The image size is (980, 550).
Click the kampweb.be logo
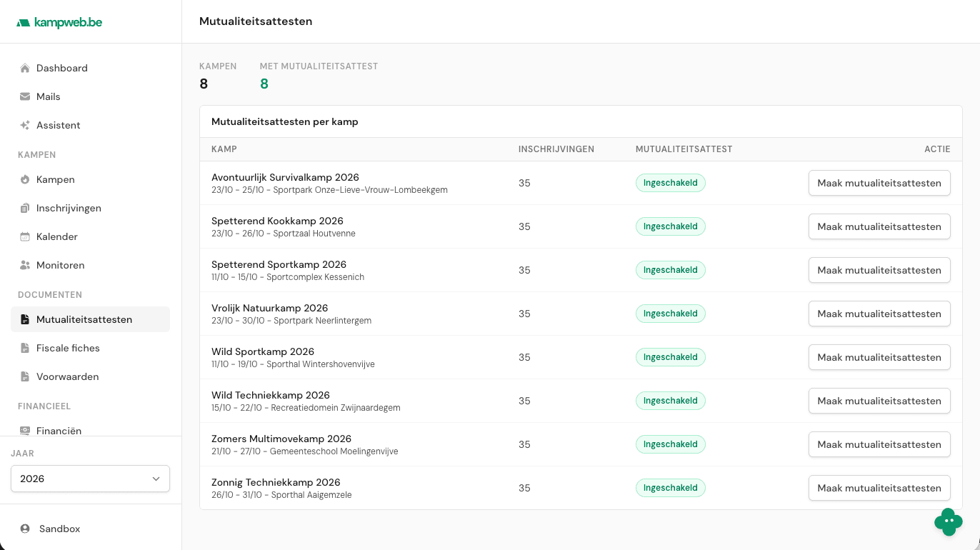59,23
